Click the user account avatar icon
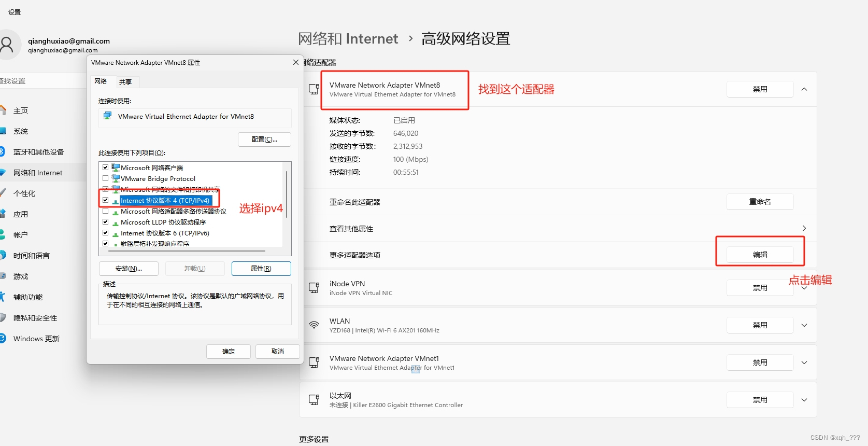The image size is (868, 446). (7, 45)
